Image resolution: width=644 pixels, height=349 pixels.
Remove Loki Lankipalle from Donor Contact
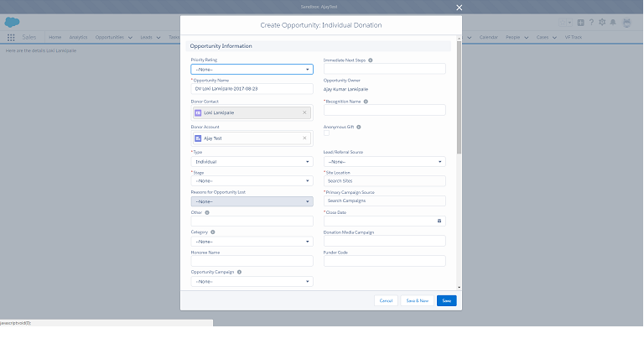coord(304,112)
